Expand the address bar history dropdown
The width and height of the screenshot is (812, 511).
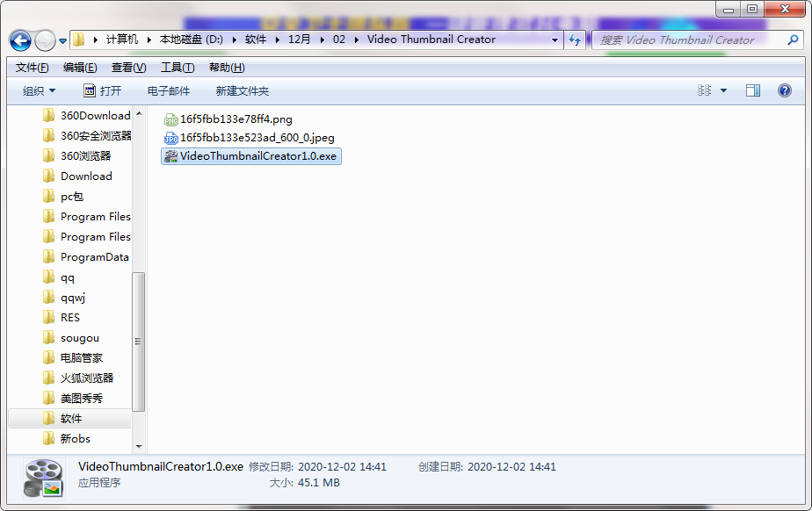click(x=555, y=40)
